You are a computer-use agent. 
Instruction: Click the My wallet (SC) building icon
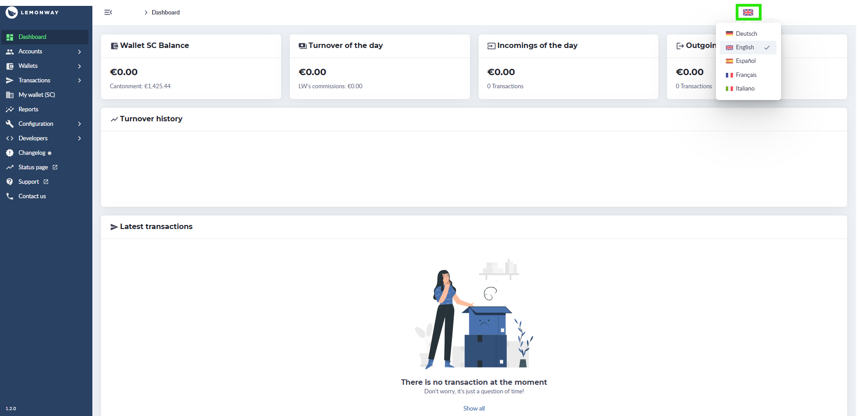10,95
